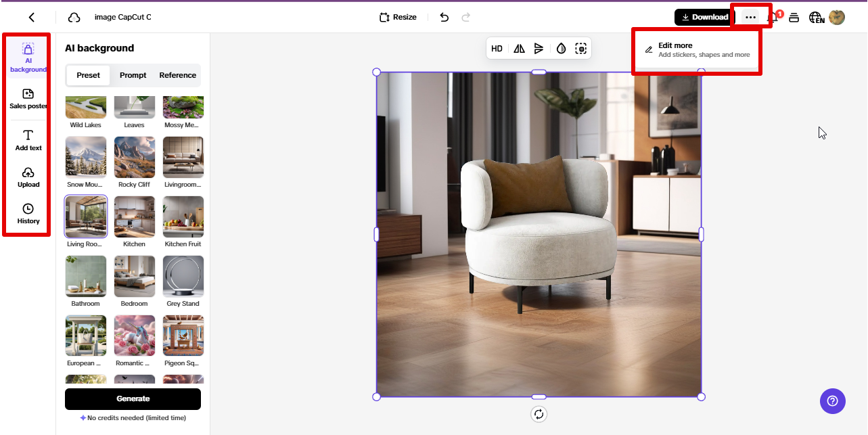Switch to the Reference tab

177,75
